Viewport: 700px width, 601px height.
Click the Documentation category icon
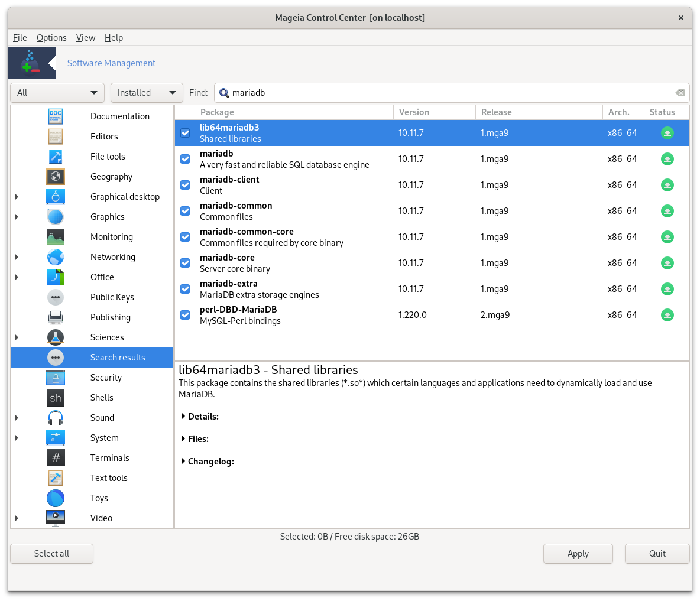[x=56, y=116]
